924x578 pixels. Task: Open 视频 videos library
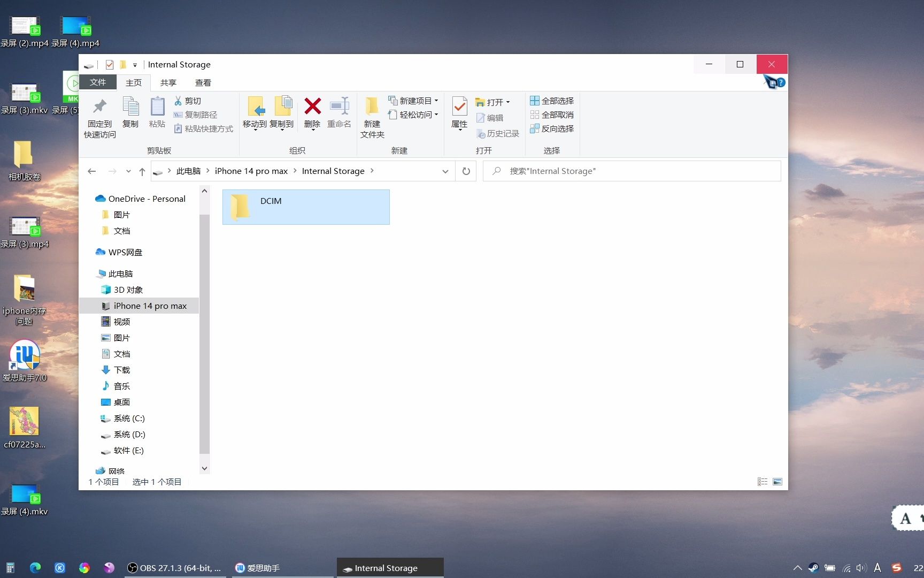tap(115, 322)
